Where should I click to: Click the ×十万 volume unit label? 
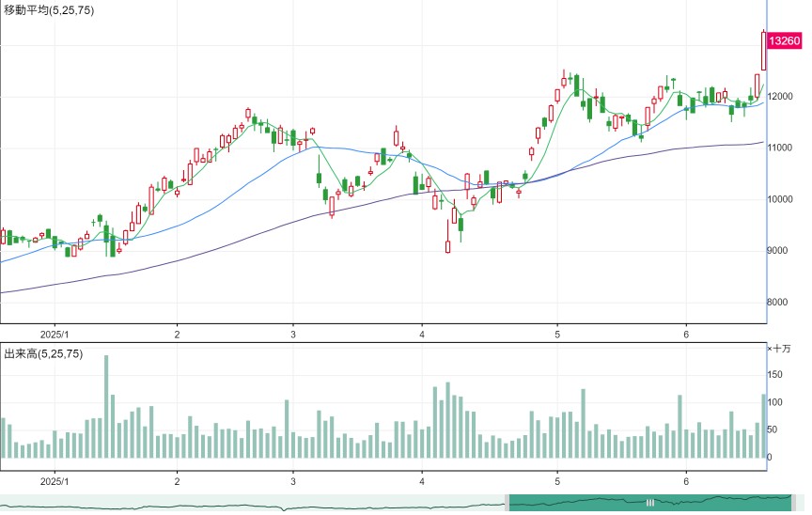tap(779, 349)
